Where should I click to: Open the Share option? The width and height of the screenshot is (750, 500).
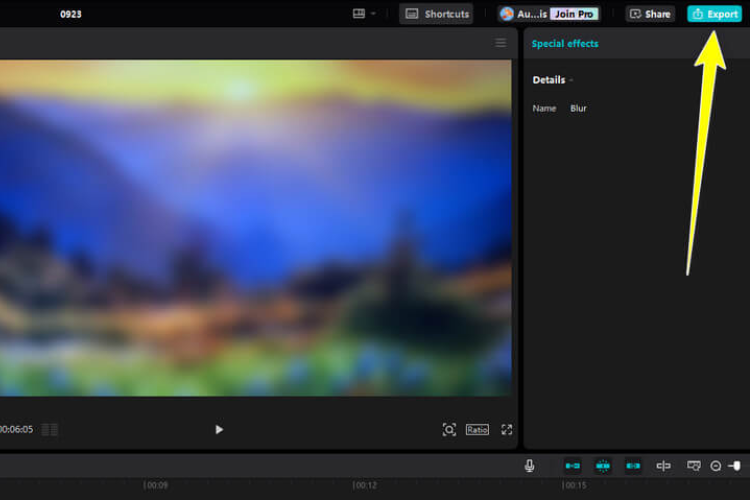pyautogui.click(x=650, y=14)
